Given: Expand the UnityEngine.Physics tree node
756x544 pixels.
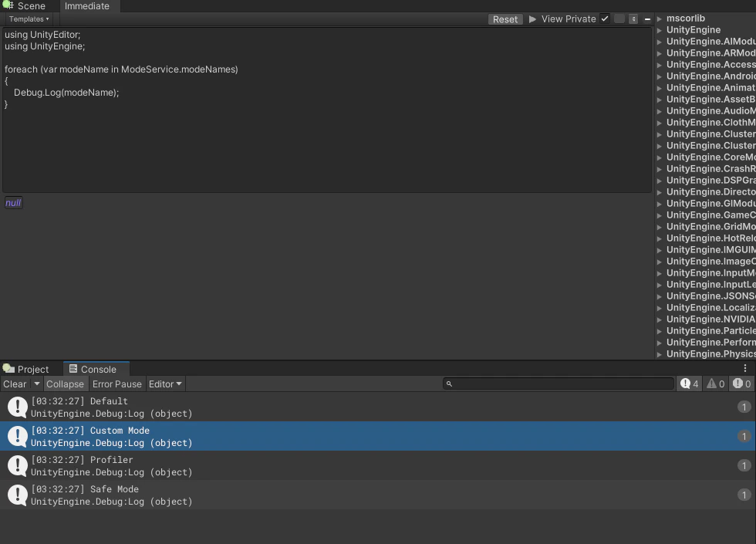Looking at the screenshot, I should click(x=659, y=354).
